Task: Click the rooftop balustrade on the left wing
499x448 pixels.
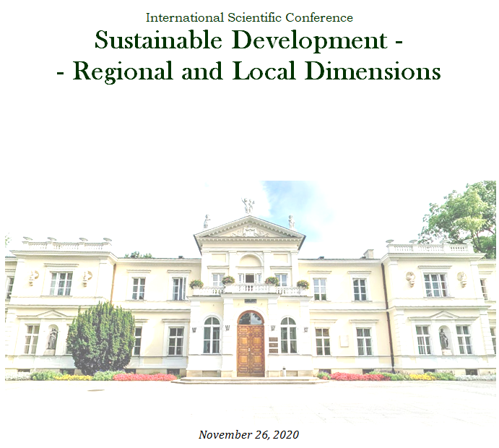Action: click(x=66, y=246)
